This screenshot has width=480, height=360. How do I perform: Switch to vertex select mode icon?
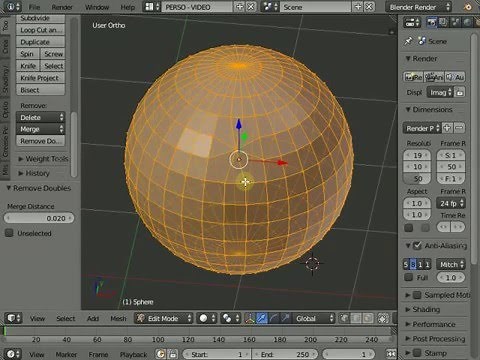tap(345, 318)
